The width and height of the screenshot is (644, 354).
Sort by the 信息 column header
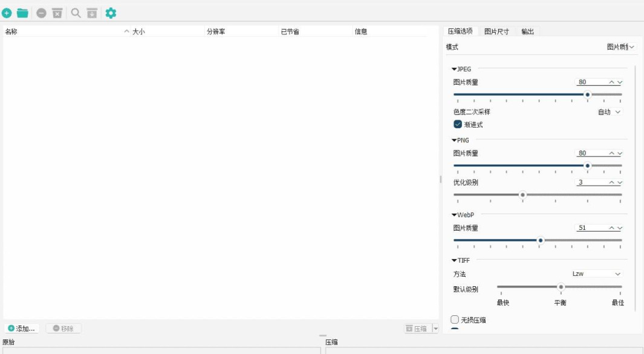point(390,31)
